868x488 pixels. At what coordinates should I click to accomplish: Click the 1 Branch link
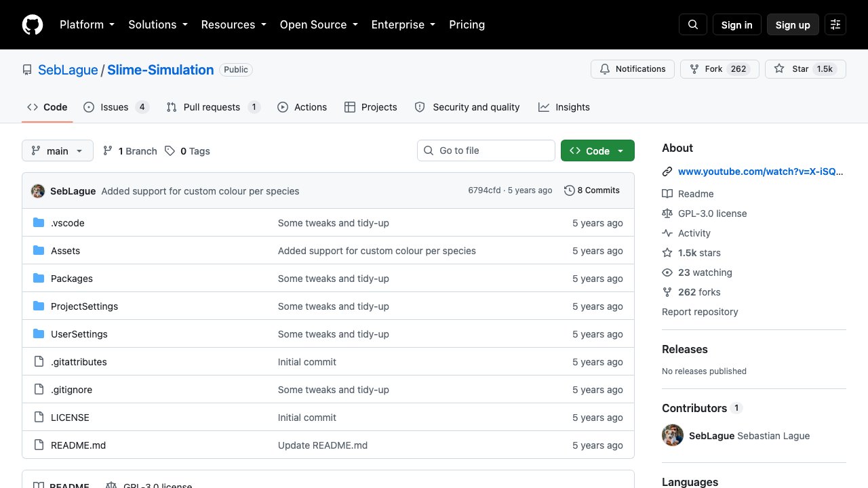pyautogui.click(x=130, y=151)
